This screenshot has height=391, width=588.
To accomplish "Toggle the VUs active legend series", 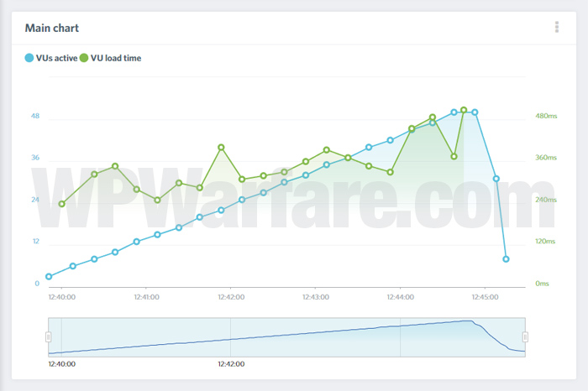I will 51,58.
